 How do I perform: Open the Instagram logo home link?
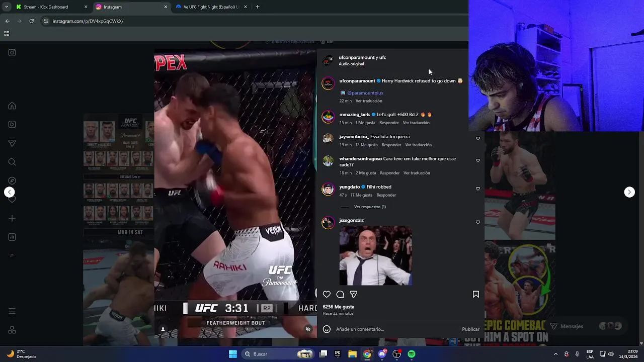click(12, 52)
